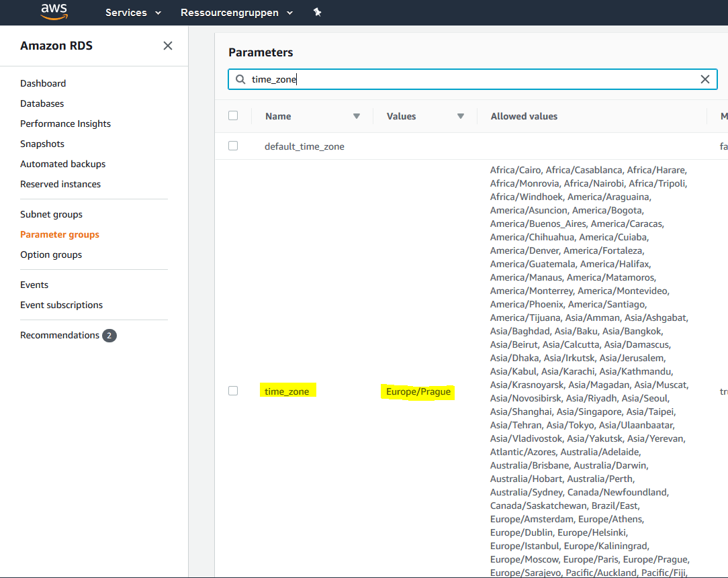Select the time_zone row checkbox
The image size is (728, 578).
[232, 390]
